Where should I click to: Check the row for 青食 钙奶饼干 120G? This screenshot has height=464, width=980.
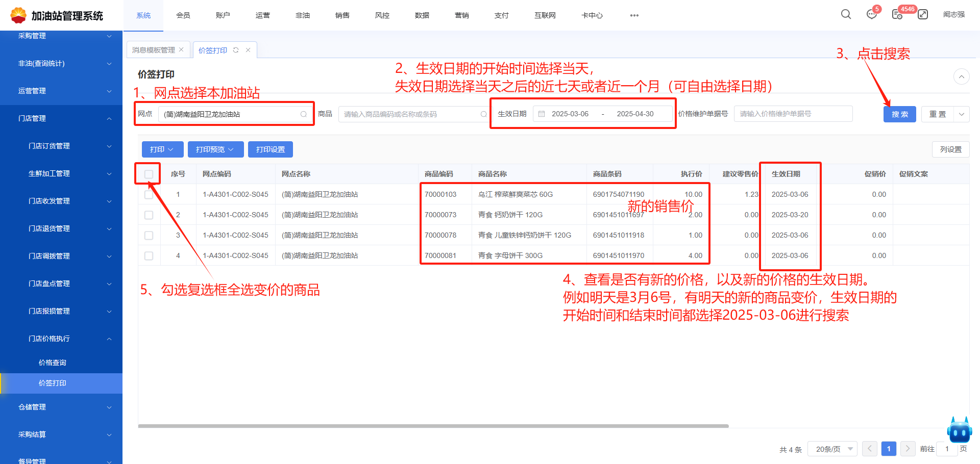pos(149,215)
